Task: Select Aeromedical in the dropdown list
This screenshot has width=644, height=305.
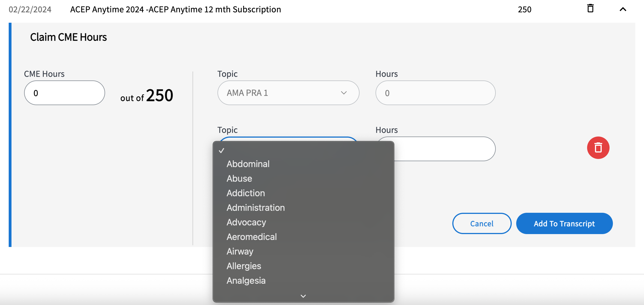Action: pos(252,237)
